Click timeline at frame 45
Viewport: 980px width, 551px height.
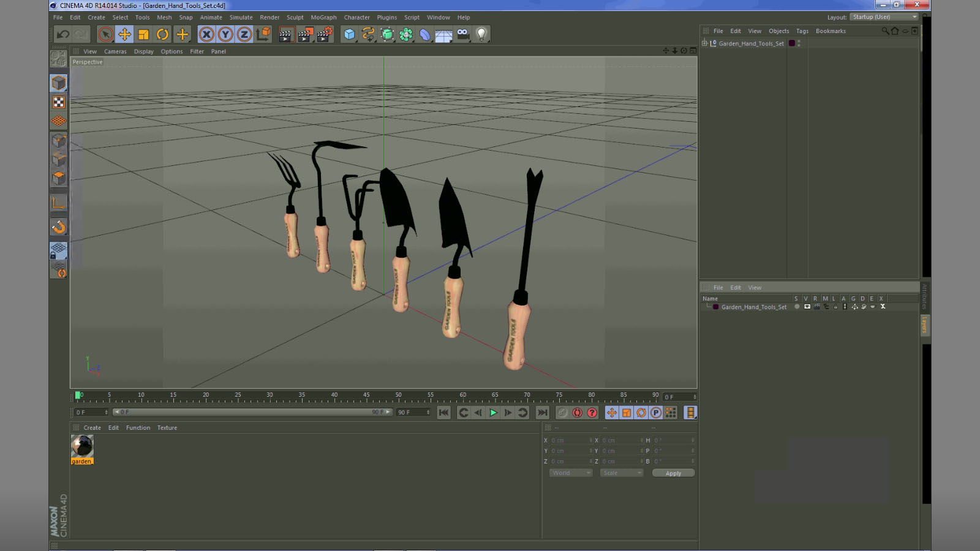[366, 397]
